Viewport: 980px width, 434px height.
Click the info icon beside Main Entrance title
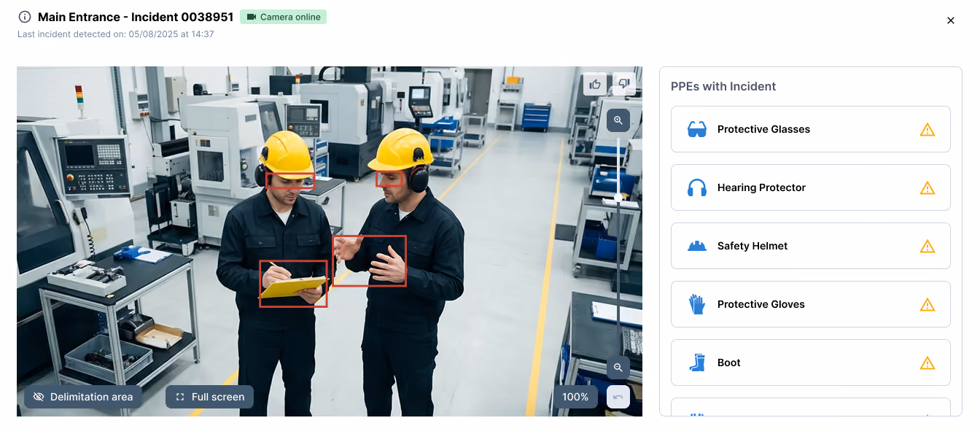pyautogui.click(x=25, y=17)
